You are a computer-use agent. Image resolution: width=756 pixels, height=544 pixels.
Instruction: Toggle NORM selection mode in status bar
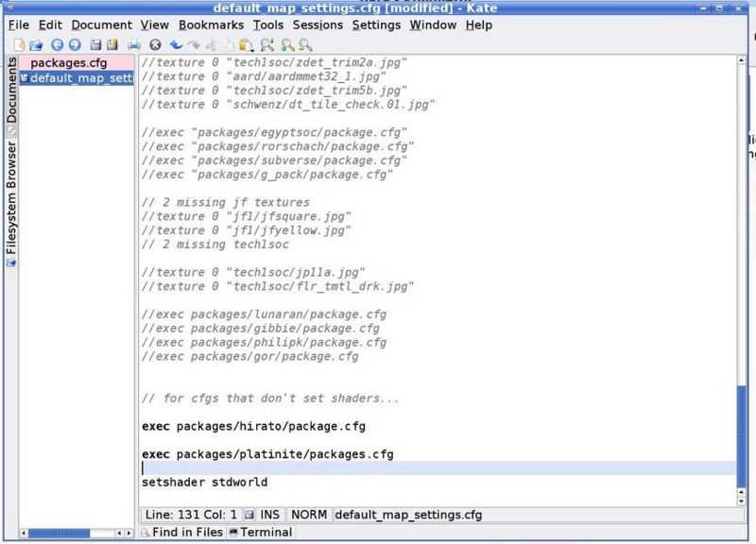pos(309,515)
